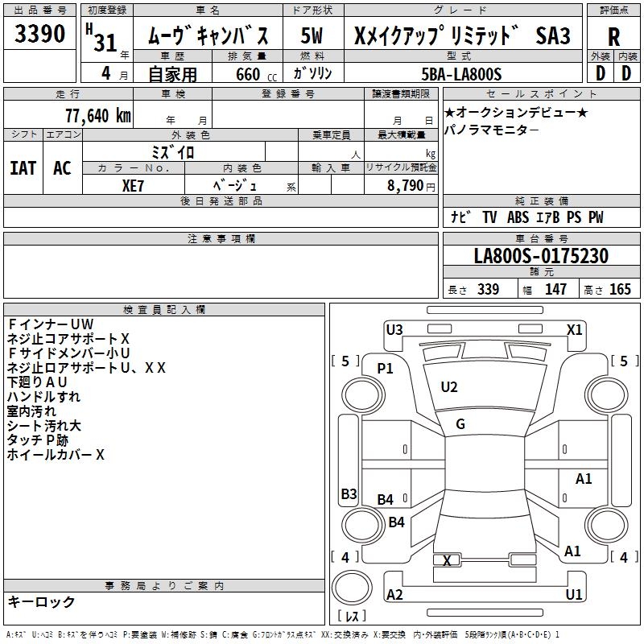This screenshot has height=644, width=644.
Task: Click the chassis number LA800S-0175230
Action: [x=541, y=256]
